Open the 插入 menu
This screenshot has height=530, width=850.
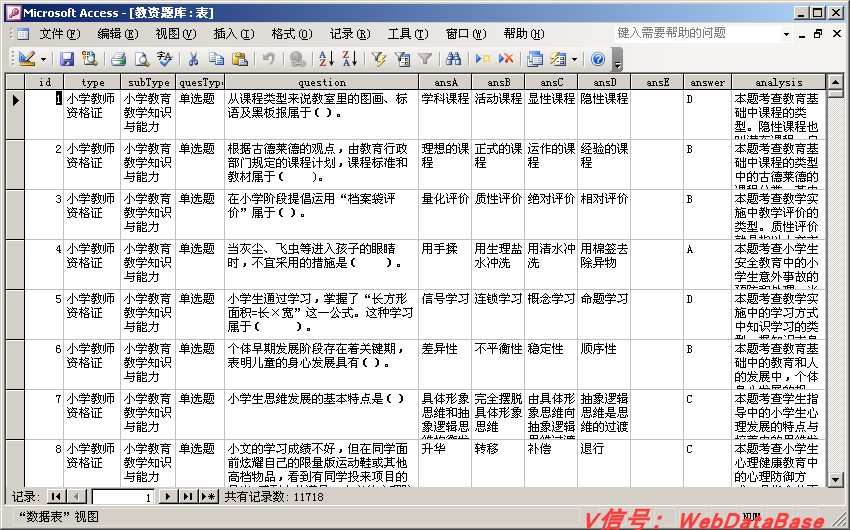click(x=234, y=34)
